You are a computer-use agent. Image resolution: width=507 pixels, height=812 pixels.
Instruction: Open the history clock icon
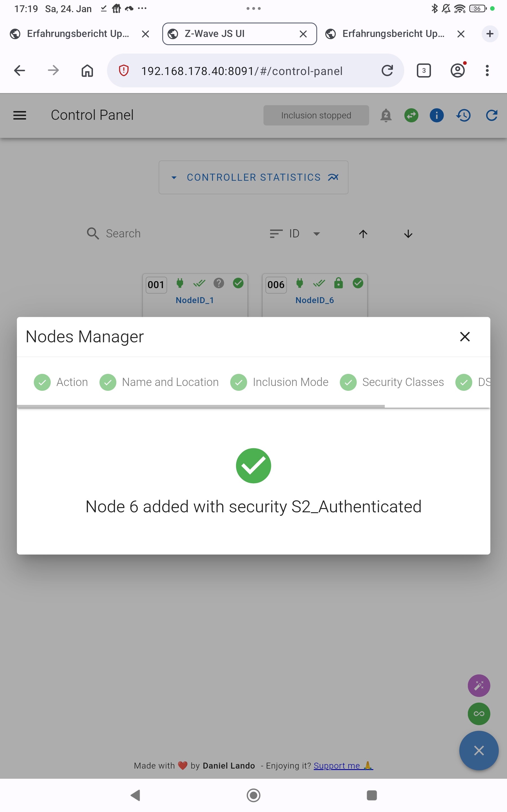(463, 115)
